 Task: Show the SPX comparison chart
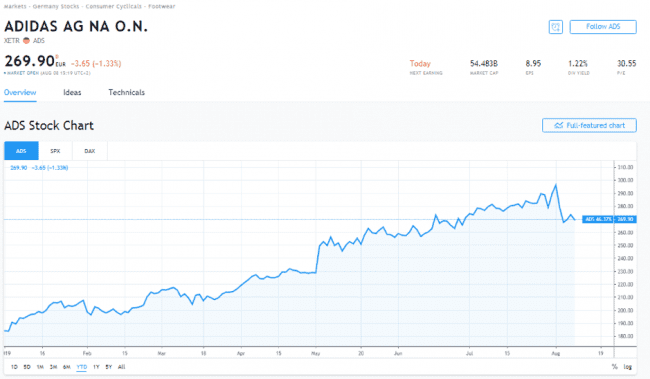click(x=55, y=151)
